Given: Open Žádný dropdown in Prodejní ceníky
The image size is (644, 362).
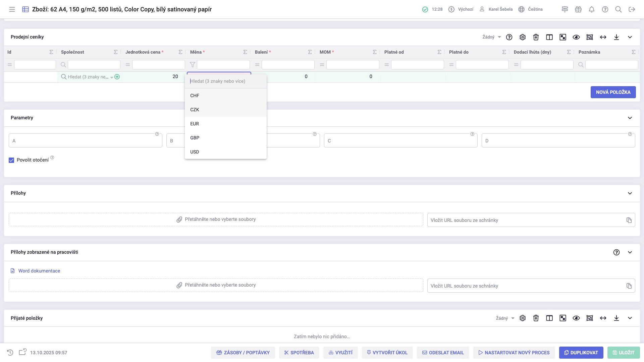Looking at the screenshot, I should pyautogui.click(x=492, y=37).
